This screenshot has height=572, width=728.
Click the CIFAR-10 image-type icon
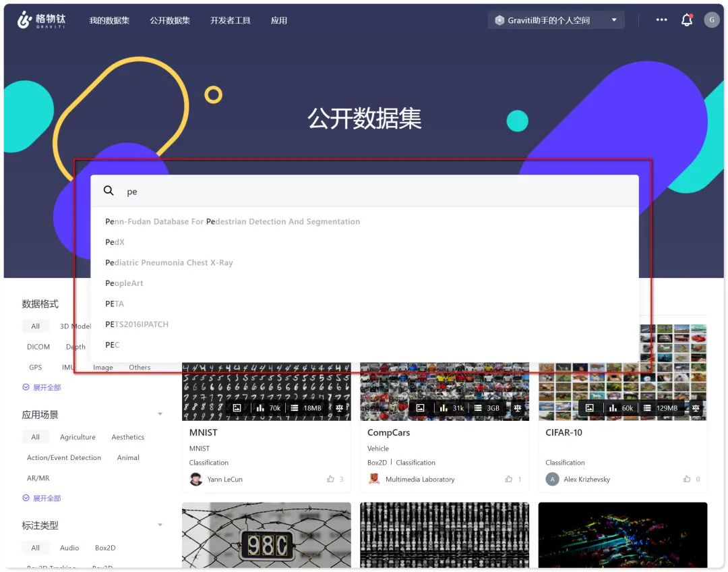click(x=589, y=408)
